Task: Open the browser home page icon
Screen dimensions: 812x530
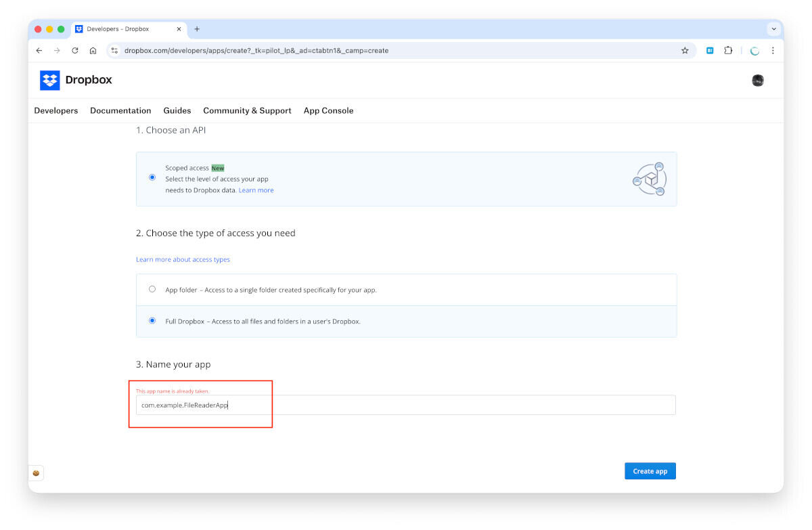Action: click(x=93, y=51)
